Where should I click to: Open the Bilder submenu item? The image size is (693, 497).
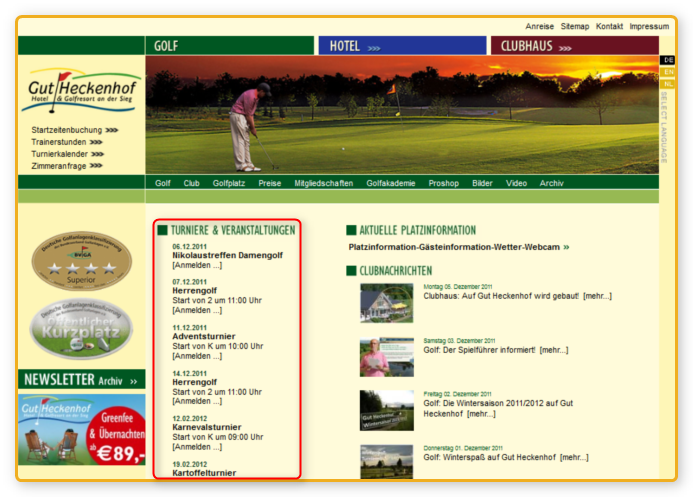pos(482,183)
